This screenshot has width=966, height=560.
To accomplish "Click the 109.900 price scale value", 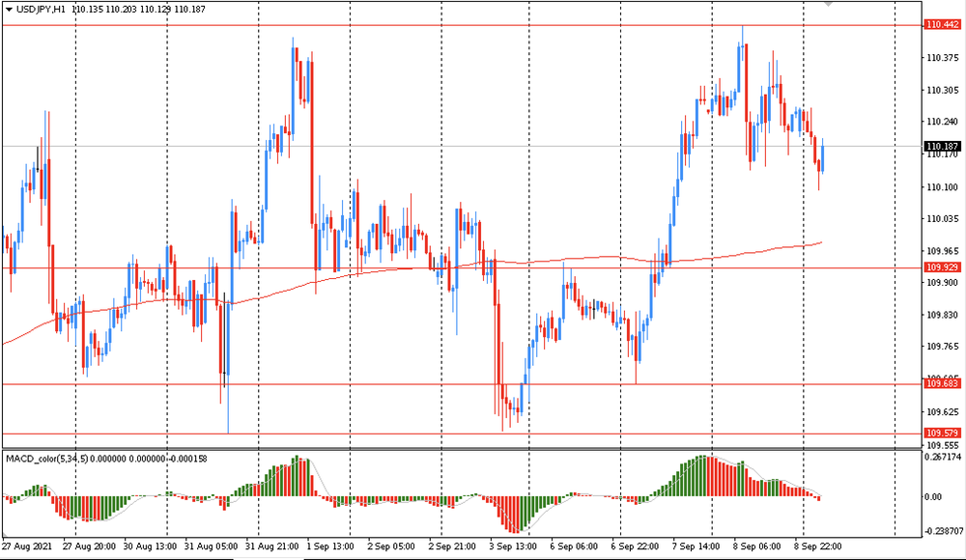I will 943,283.
